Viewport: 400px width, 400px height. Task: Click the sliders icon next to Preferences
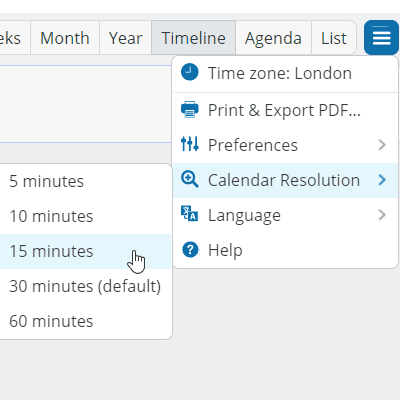190,144
